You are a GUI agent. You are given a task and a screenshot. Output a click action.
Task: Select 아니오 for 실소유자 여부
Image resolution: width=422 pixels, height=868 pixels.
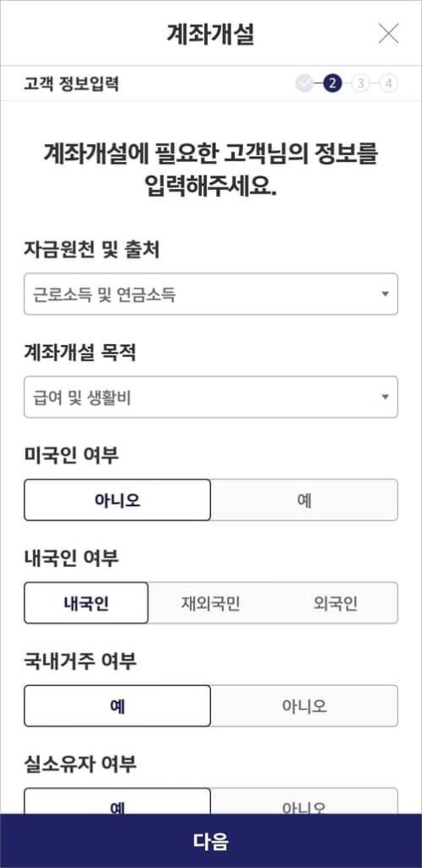[x=304, y=801]
